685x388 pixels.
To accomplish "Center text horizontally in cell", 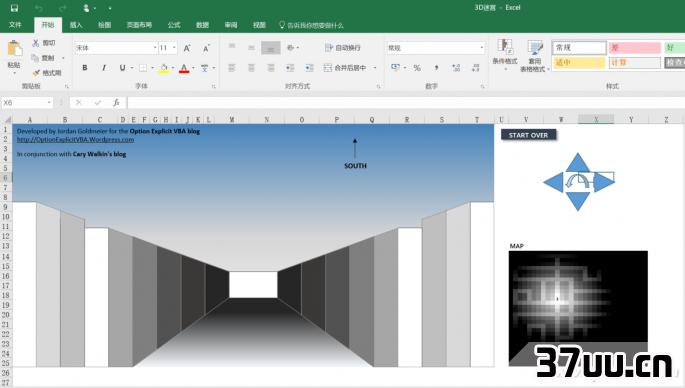I will tap(251, 68).
